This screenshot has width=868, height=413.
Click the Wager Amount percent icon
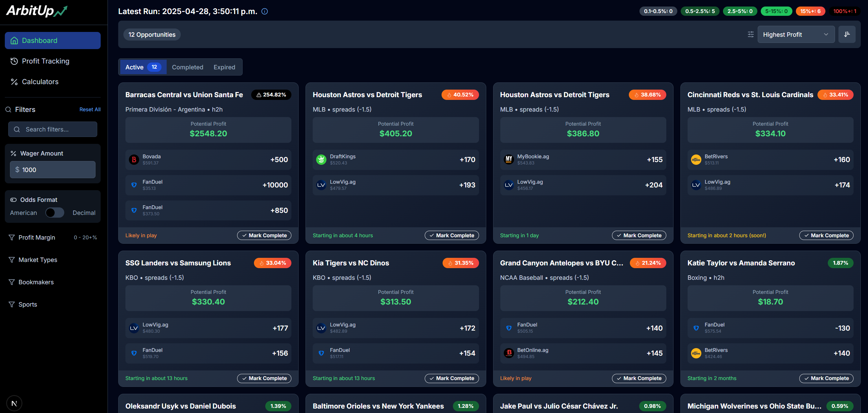point(13,153)
